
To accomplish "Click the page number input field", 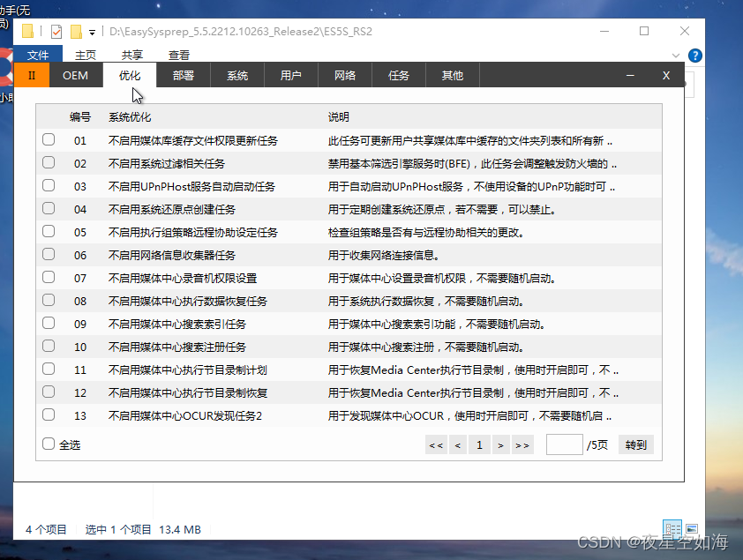I will click(565, 445).
